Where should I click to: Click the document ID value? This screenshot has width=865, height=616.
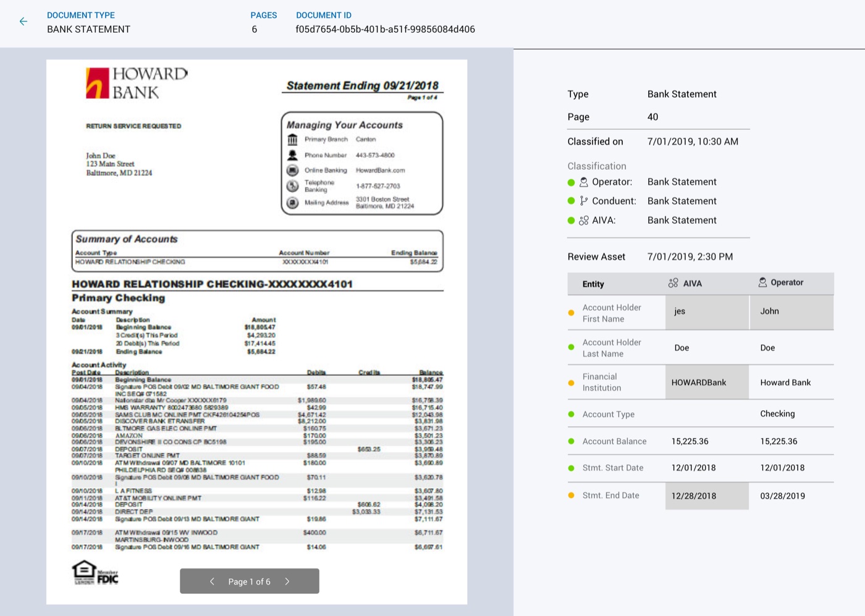pyautogui.click(x=386, y=29)
